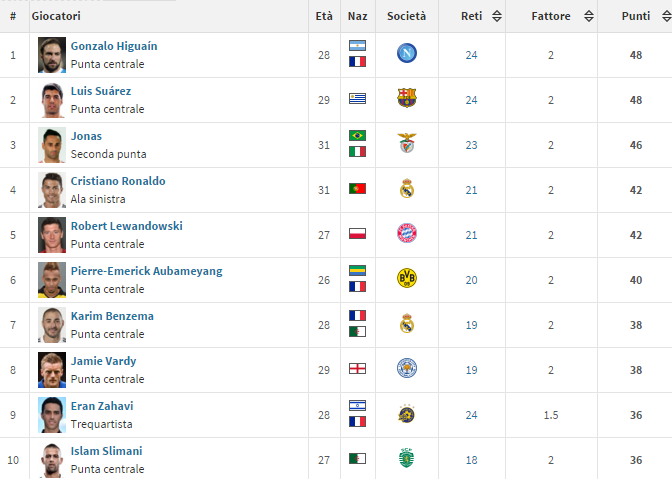Select the Benfica eagle crest icon
The width and height of the screenshot is (672, 479).
[407, 143]
